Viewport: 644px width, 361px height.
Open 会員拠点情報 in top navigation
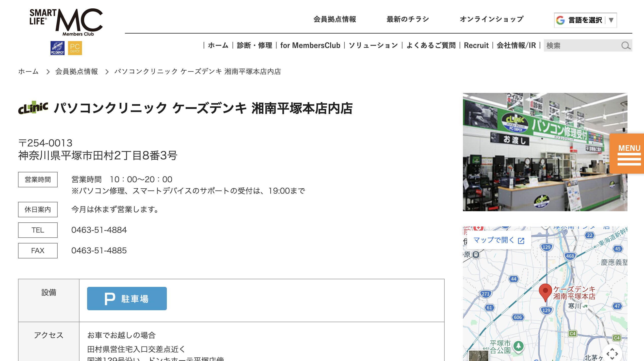335,19
